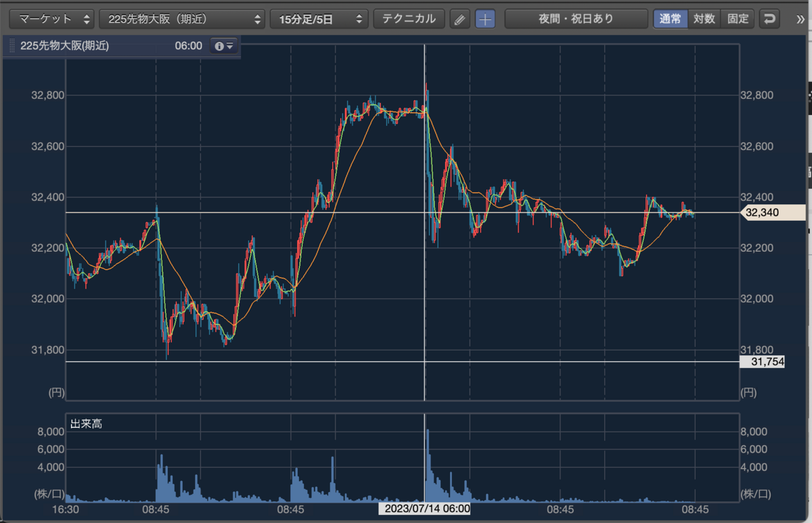Click the left-axis 32,000 price label
This screenshot has width=812, height=523.
click(47, 298)
